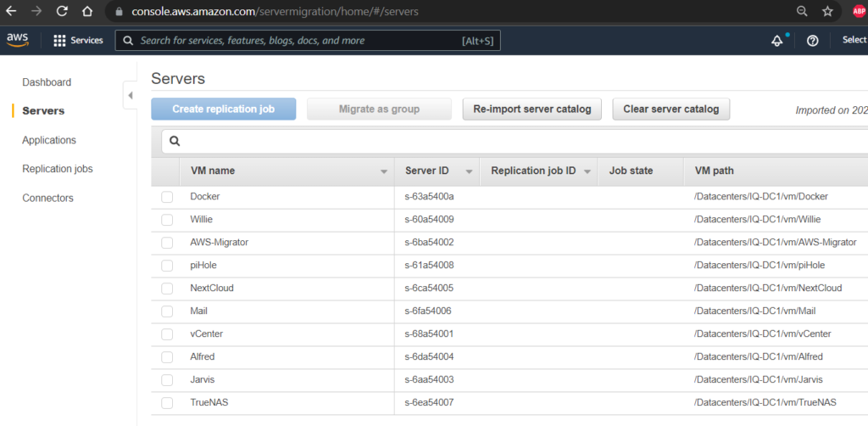Open the ABP extension icon

(859, 11)
